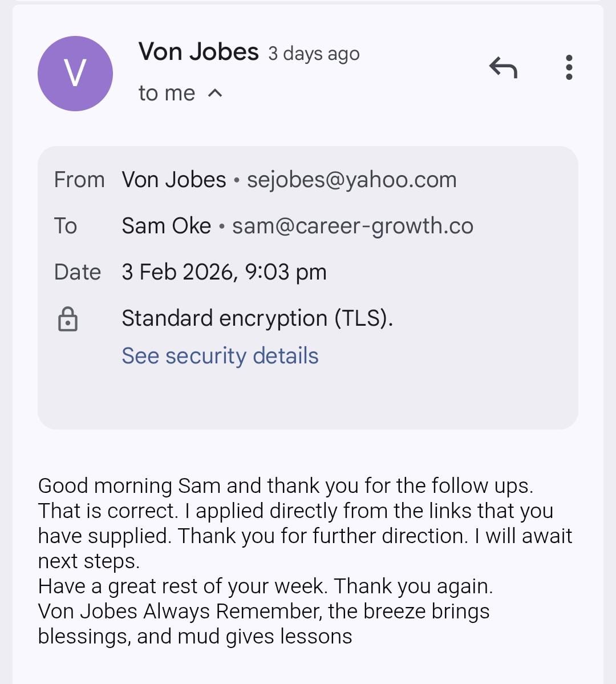Viewport: 616px width, 684px height.
Task: Click the "Good morning Sam" body line
Action: click(285, 486)
